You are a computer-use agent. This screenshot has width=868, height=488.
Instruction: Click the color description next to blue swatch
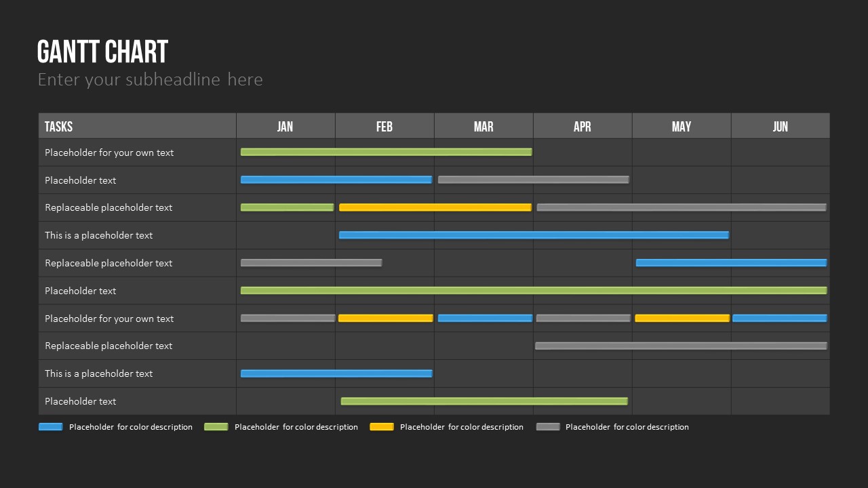131,427
